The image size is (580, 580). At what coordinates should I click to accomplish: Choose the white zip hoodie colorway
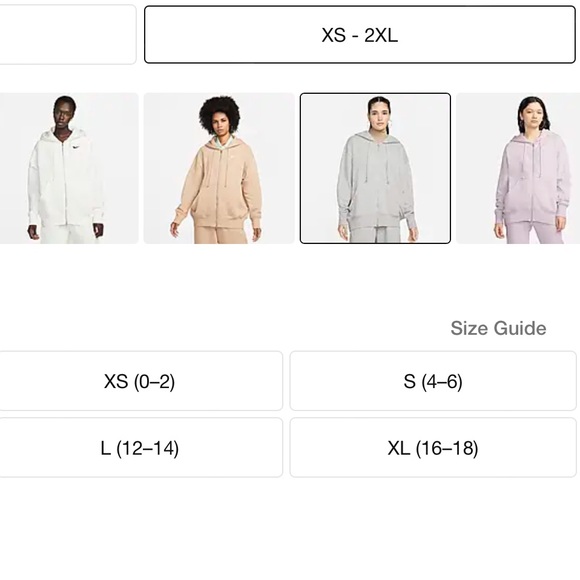coord(69,168)
